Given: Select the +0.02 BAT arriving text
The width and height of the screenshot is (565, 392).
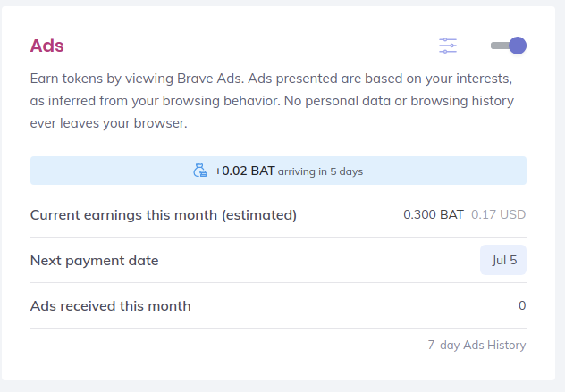Looking at the screenshot, I should tap(288, 171).
